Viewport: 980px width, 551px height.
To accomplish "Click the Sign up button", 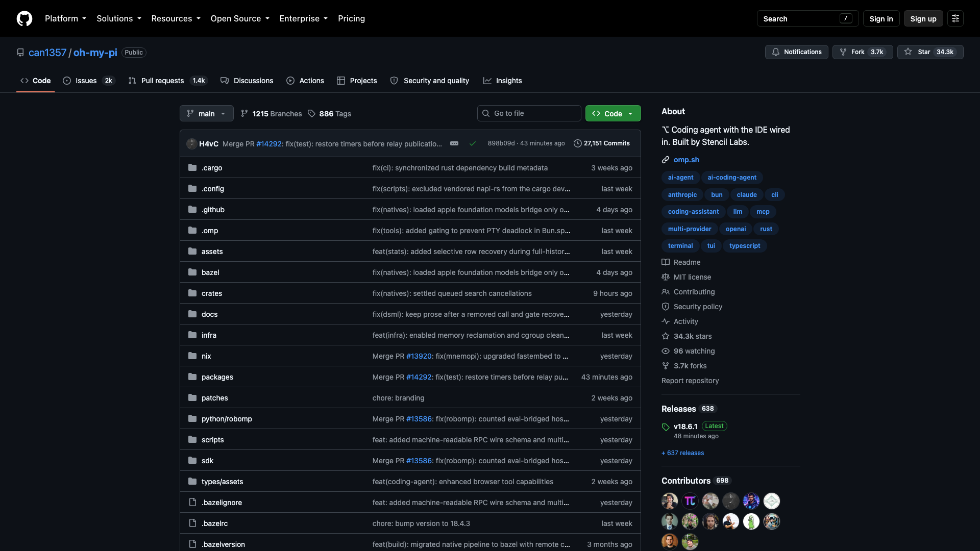I will tap(923, 18).
